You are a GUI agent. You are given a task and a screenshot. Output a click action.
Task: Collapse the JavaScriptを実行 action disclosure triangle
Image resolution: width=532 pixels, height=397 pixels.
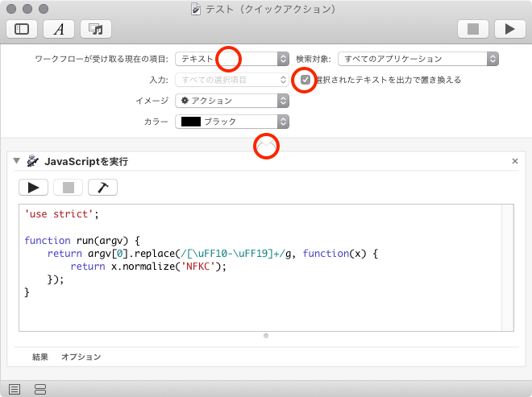click(16, 162)
